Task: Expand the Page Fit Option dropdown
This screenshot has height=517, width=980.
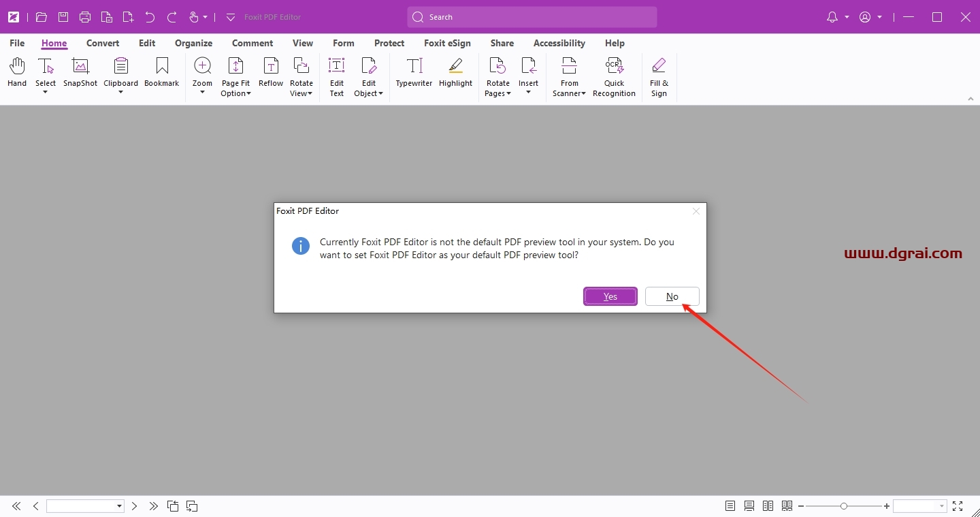Action: click(235, 89)
